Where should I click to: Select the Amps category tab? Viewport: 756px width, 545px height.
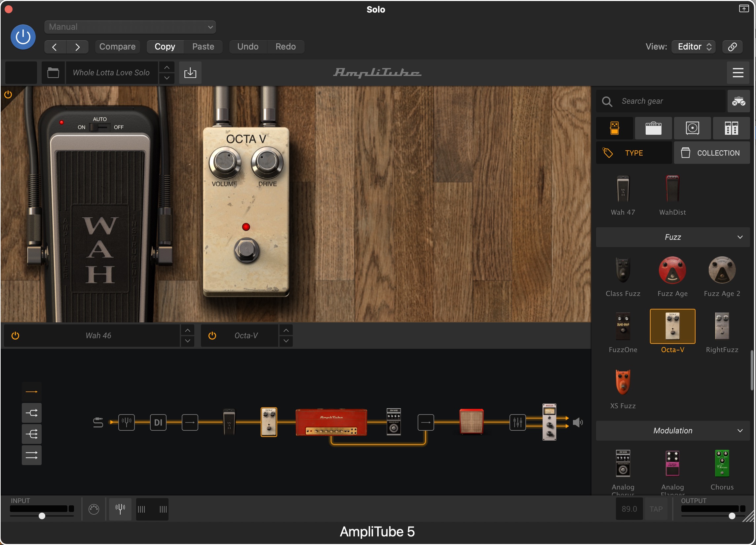coord(653,128)
